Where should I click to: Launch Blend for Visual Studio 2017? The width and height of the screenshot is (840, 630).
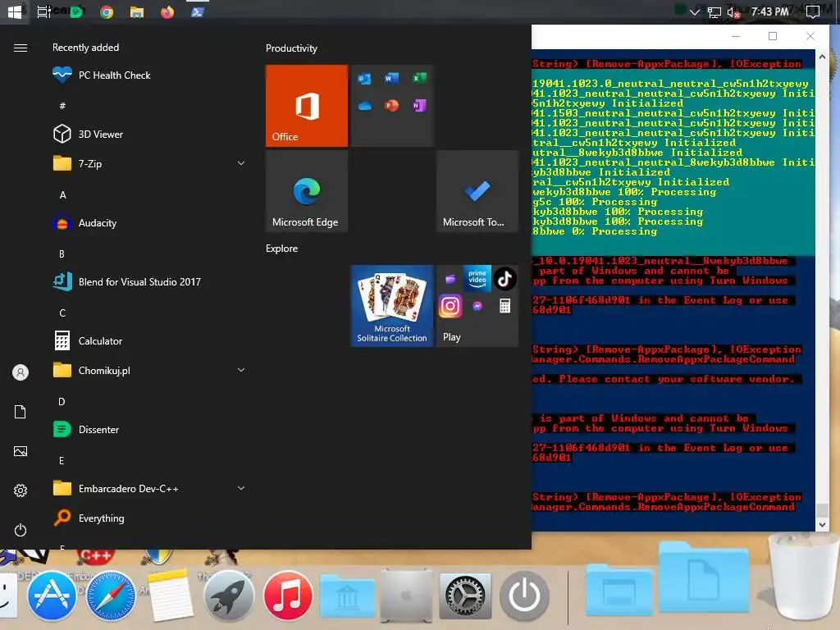tap(127, 282)
